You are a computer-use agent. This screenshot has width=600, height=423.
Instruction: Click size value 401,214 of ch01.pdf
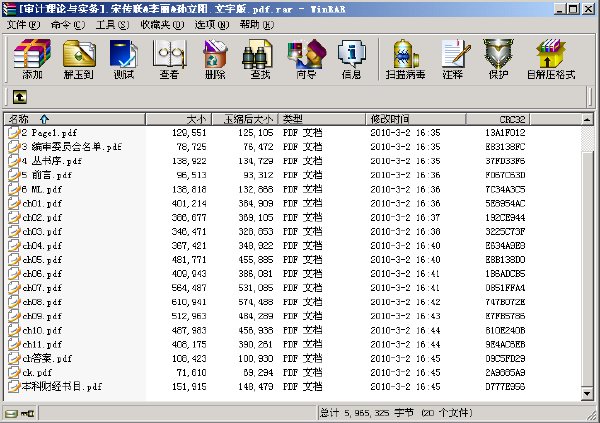pyautogui.click(x=189, y=203)
